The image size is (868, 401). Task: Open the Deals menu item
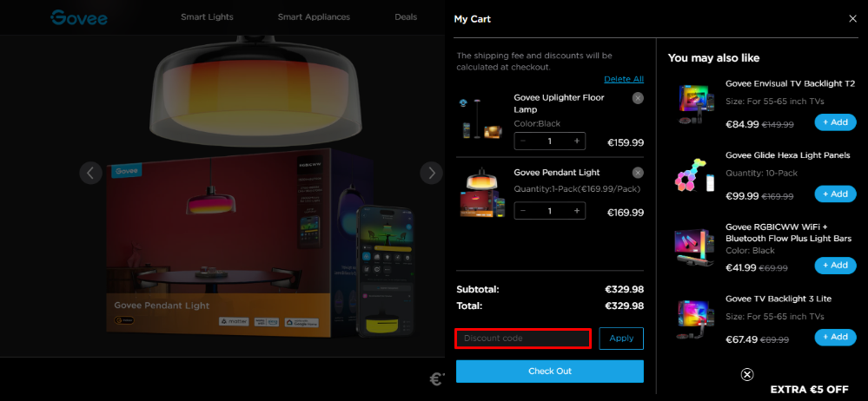click(x=406, y=17)
